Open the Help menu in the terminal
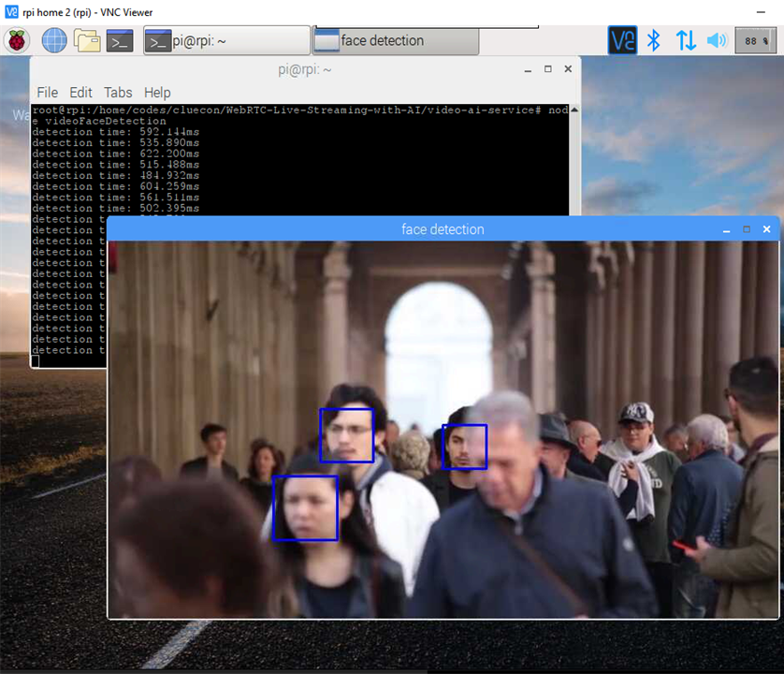This screenshot has width=784, height=674. (157, 93)
